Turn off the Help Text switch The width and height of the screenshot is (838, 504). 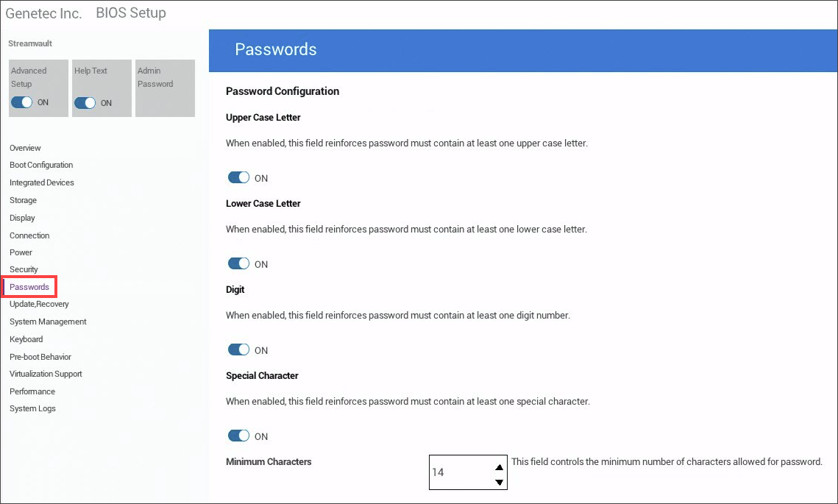tap(85, 103)
